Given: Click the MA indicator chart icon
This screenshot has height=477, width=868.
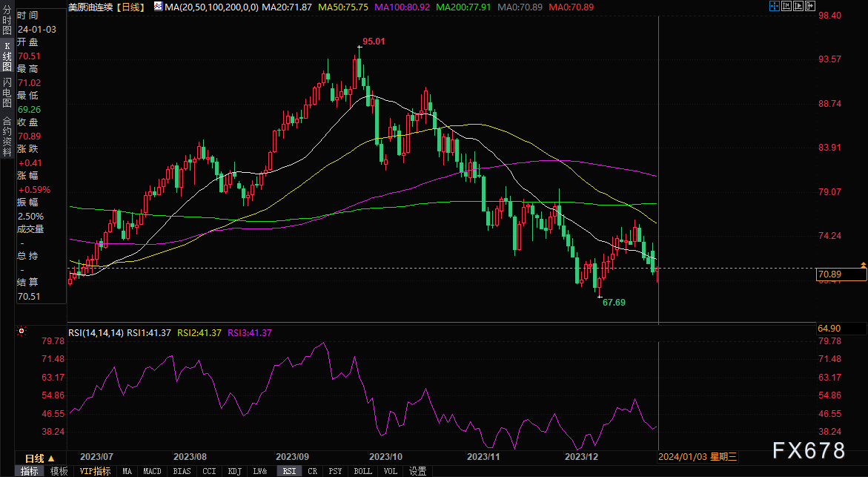Looking at the screenshot, I should coord(159,7).
